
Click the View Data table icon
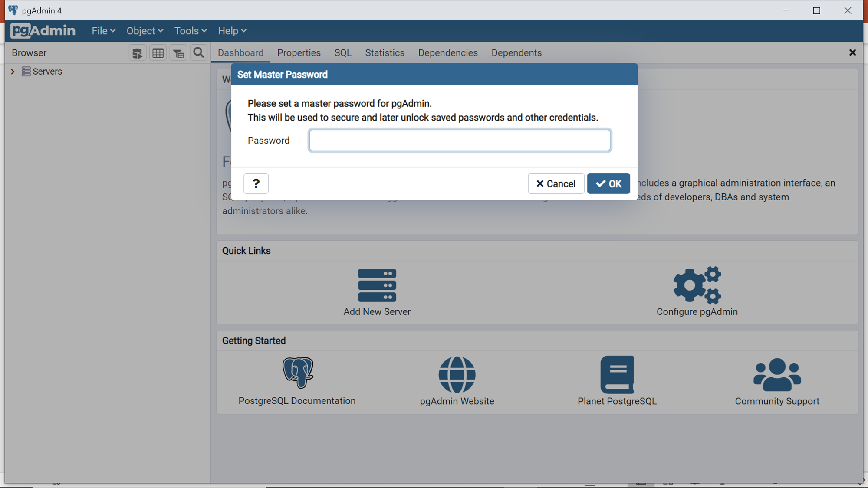(158, 53)
